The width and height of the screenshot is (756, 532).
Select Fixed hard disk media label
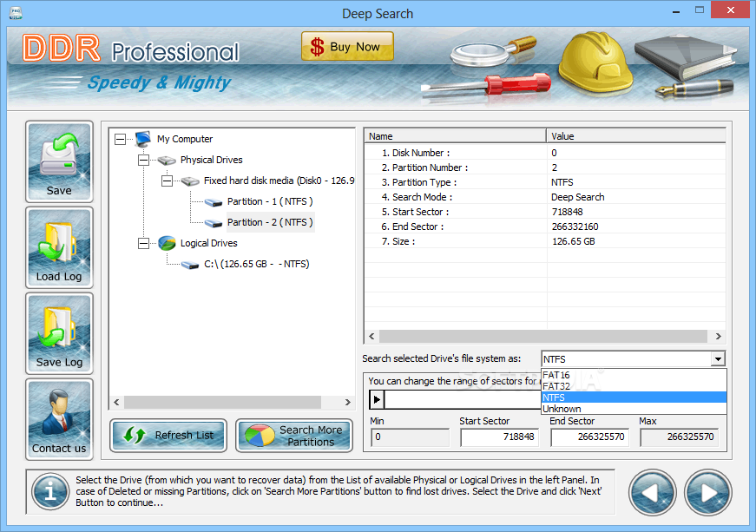[279, 181]
